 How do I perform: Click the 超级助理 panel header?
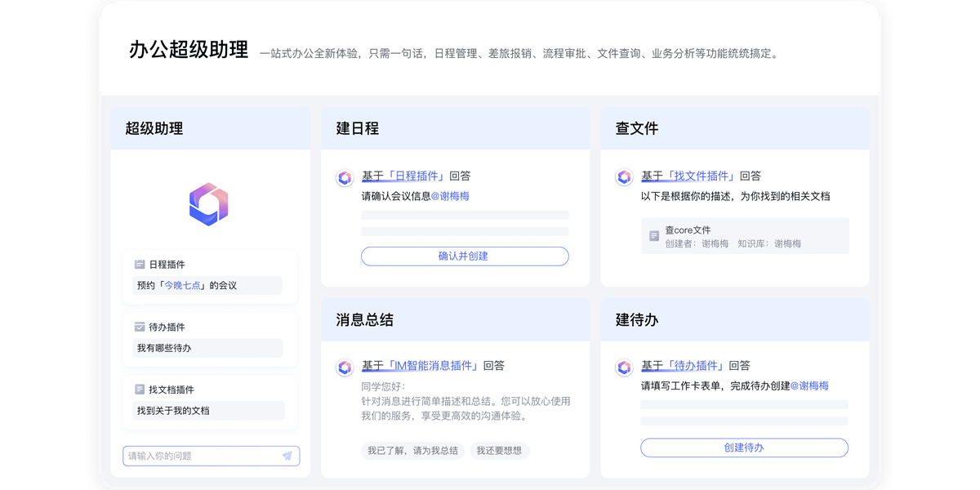pyautogui.click(x=211, y=128)
